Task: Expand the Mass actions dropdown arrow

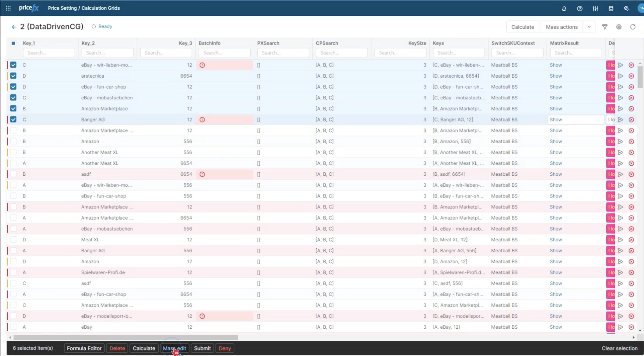Action: (589, 27)
